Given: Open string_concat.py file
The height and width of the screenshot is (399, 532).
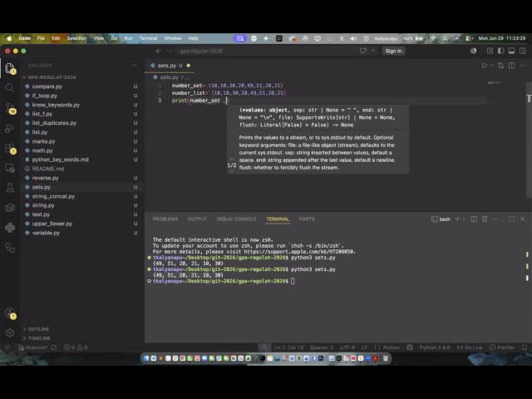Looking at the screenshot, I should 82,196.
